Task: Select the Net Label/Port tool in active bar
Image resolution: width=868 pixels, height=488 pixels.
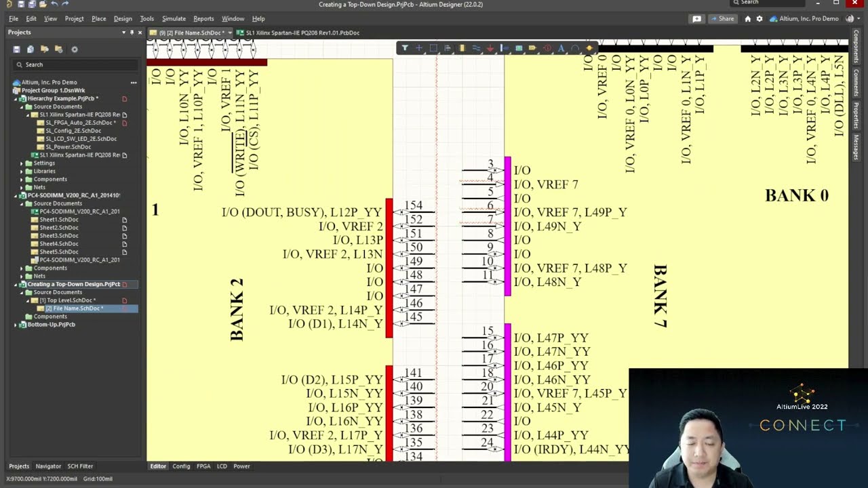Action: (533, 48)
